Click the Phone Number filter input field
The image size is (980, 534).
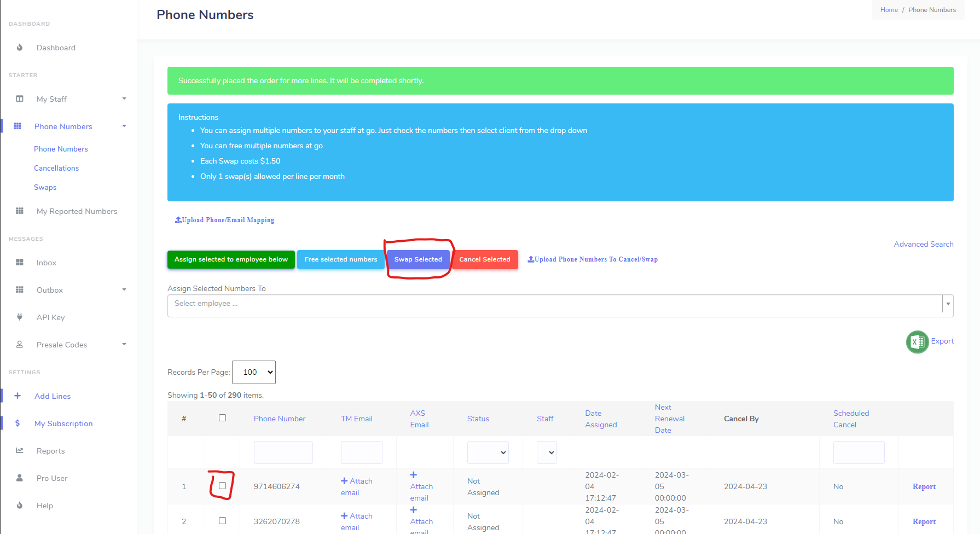click(283, 452)
